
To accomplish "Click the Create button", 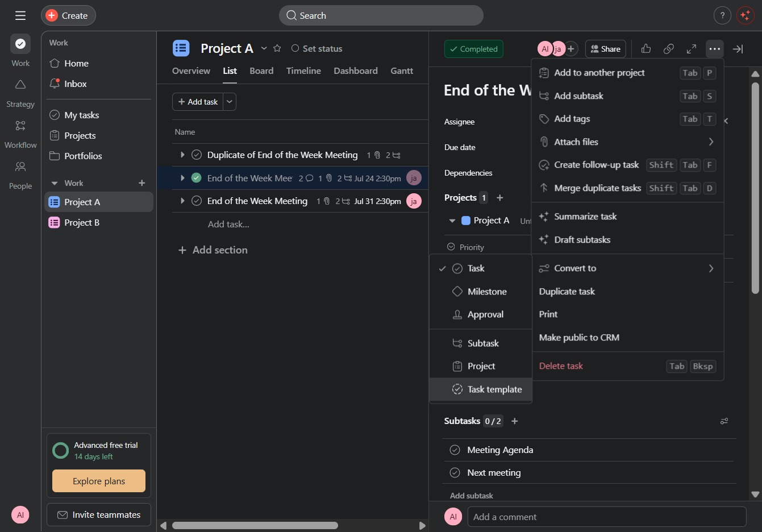I will tap(68, 15).
